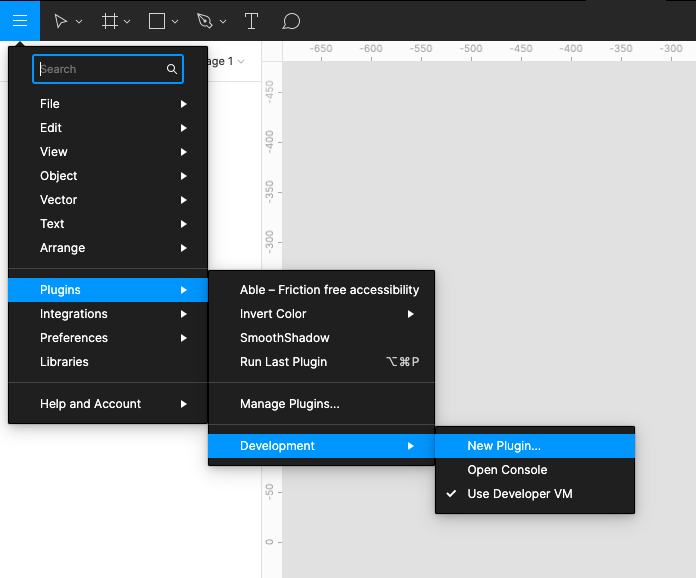696x578 pixels.
Task: Select the Rectangle shape tool icon
Action: pos(157,21)
